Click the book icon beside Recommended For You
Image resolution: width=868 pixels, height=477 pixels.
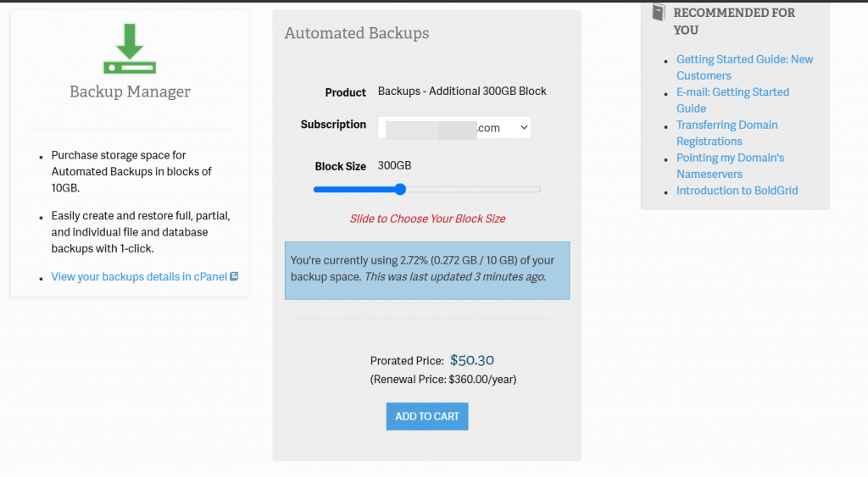pyautogui.click(x=659, y=13)
